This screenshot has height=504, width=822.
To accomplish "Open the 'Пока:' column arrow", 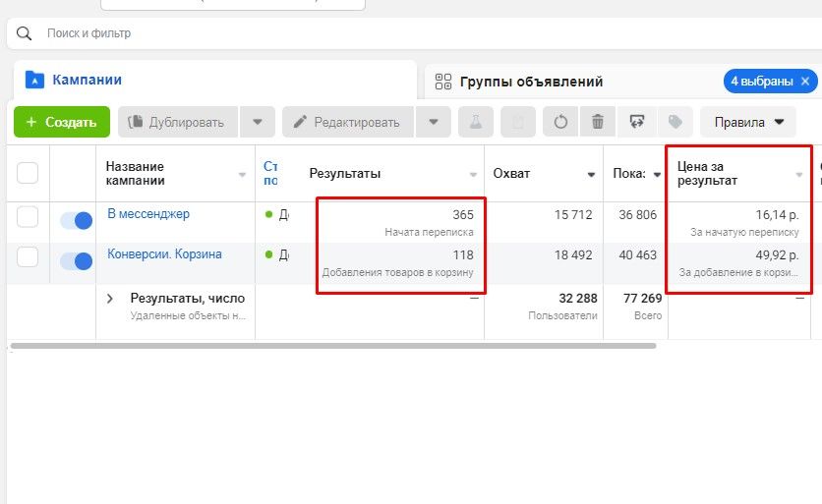I will [x=657, y=175].
